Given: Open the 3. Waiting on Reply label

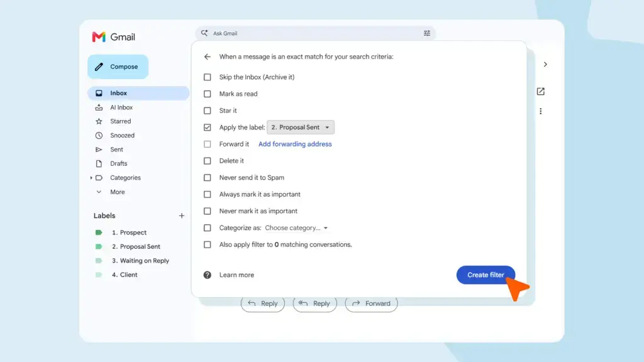Looking at the screenshot, I should click(x=140, y=261).
